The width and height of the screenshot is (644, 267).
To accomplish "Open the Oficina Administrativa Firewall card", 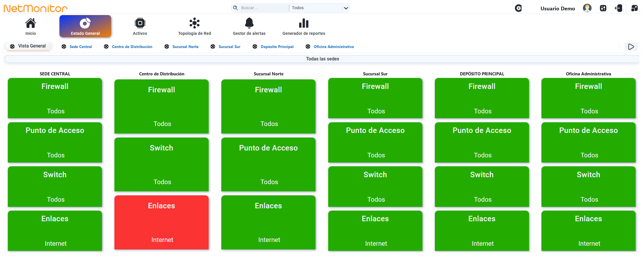I will (x=588, y=98).
